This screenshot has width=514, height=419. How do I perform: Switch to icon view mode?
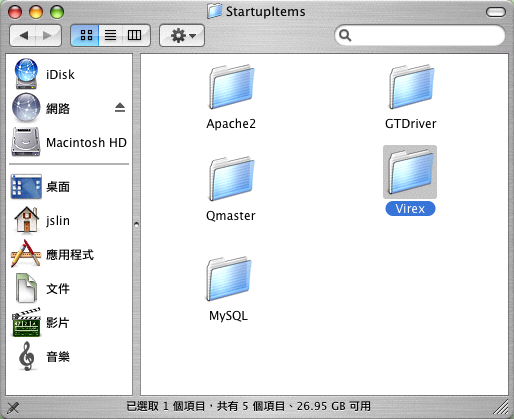[x=85, y=35]
